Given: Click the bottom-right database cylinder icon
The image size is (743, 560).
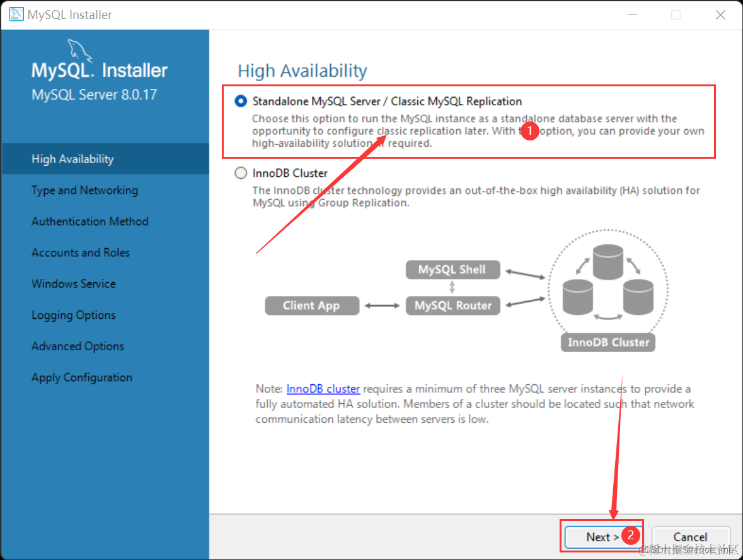Looking at the screenshot, I should pos(638,297).
